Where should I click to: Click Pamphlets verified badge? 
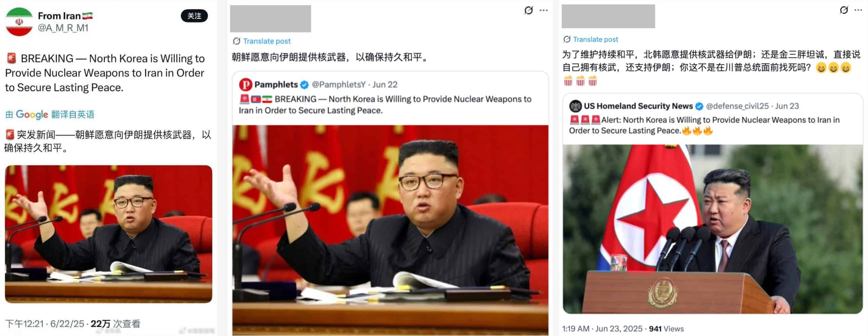point(304,85)
